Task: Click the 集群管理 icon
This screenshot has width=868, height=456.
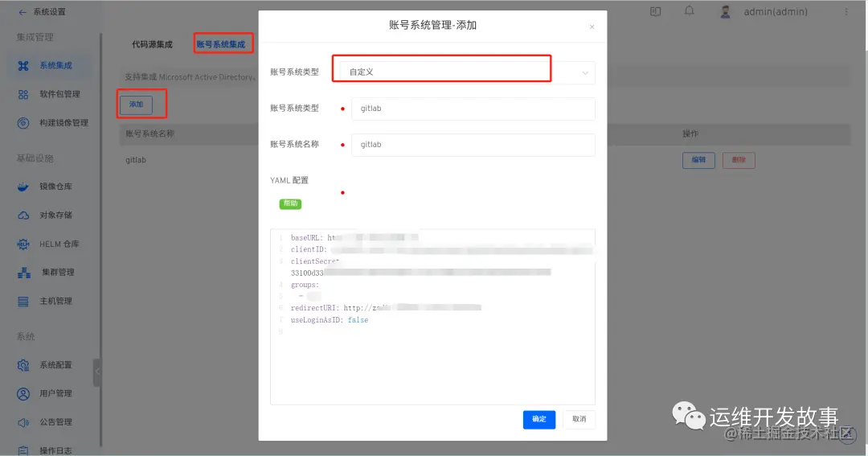Action: tap(24, 273)
